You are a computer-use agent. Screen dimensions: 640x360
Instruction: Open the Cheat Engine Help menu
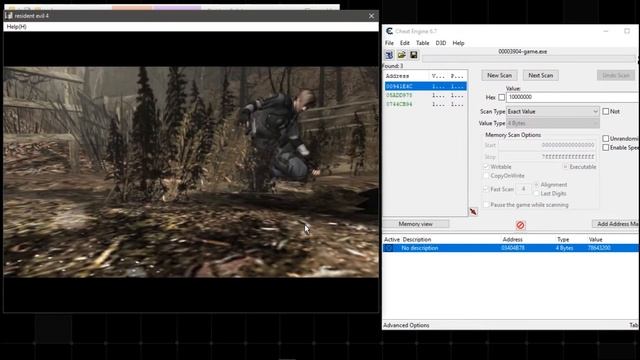[x=458, y=43]
